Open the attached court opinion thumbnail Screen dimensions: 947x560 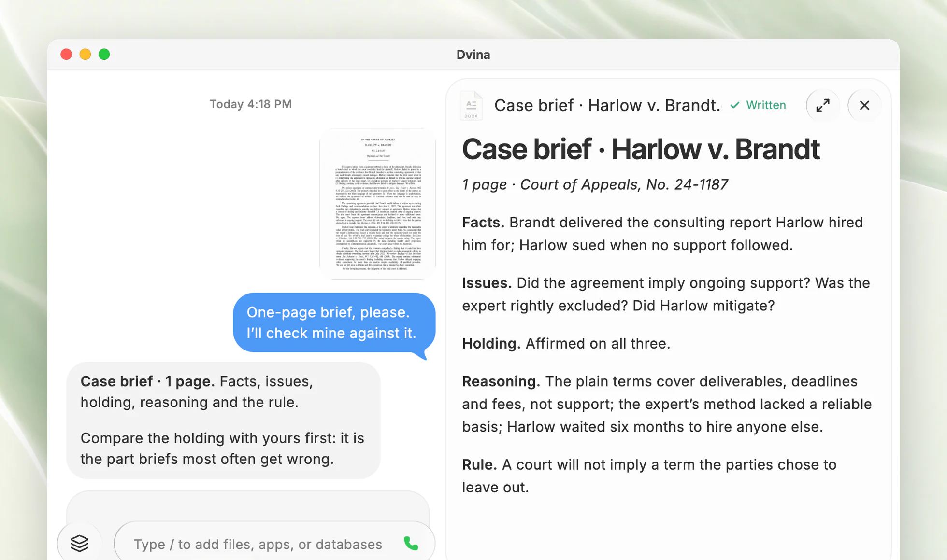tap(377, 204)
